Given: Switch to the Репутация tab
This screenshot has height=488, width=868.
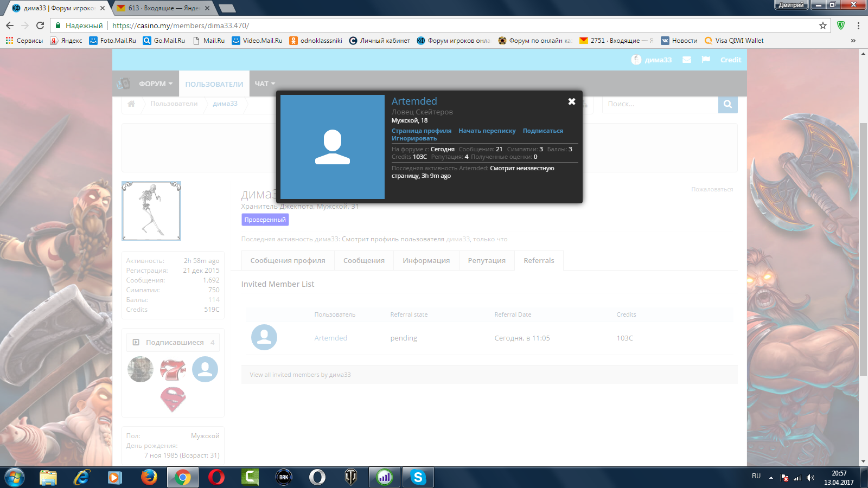Looking at the screenshot, I should pos(487,261).
